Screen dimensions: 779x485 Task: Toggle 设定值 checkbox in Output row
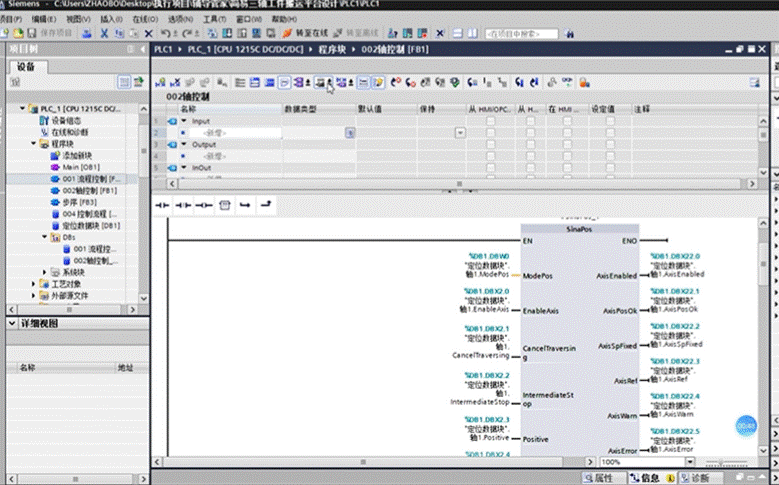click(611, 145)
